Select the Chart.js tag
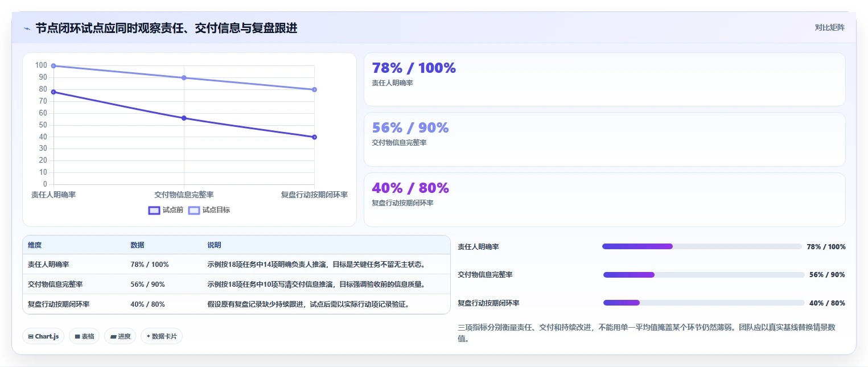 pos(43,336)
